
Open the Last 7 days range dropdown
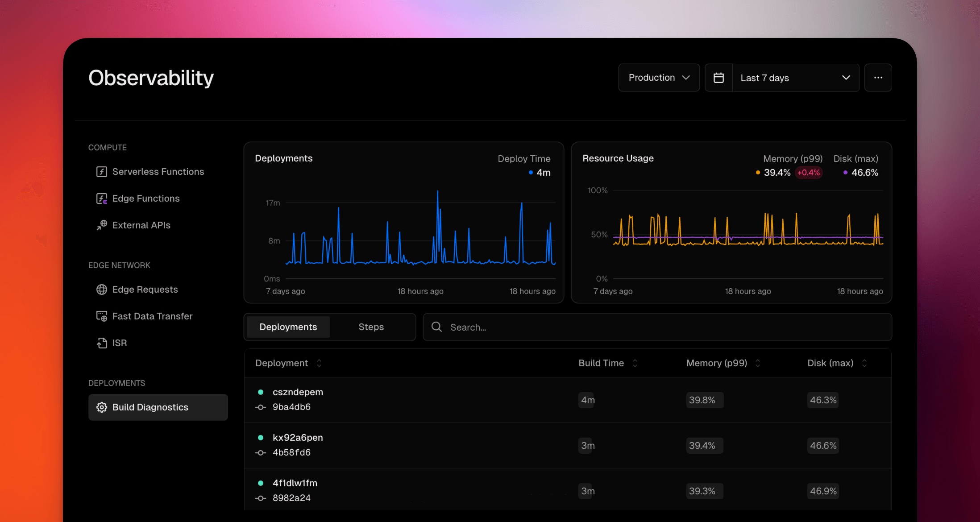click(x=795, y=78)
